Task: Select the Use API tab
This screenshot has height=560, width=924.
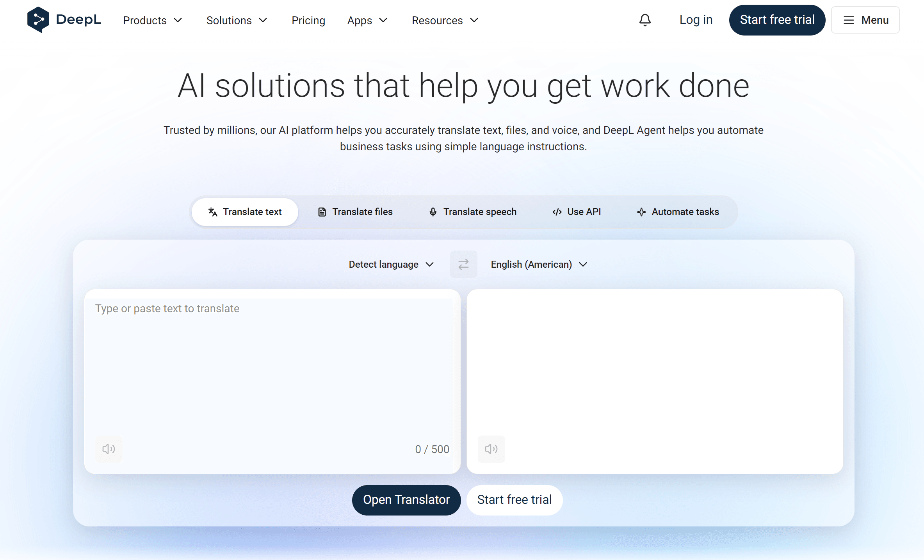Action: click(577, 212)
